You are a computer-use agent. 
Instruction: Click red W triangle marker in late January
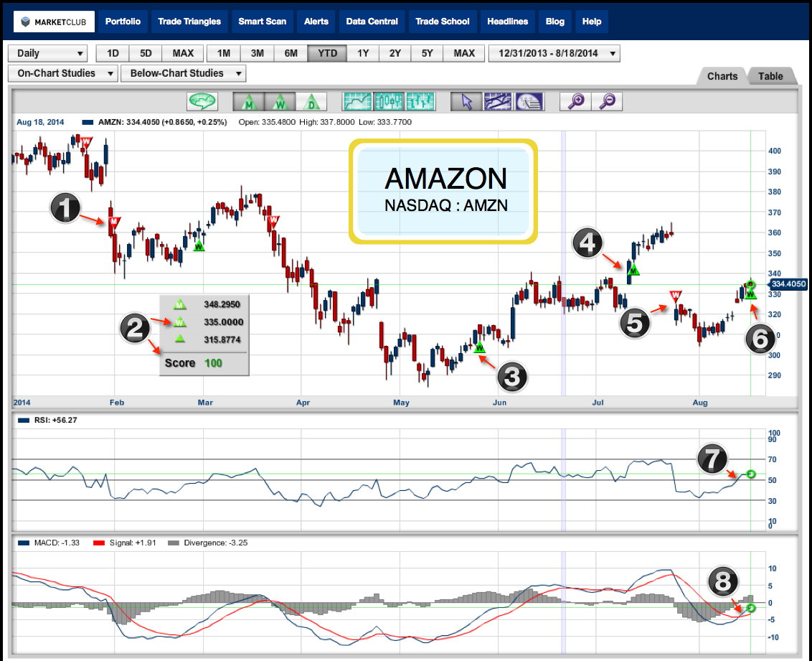point(87,141)
